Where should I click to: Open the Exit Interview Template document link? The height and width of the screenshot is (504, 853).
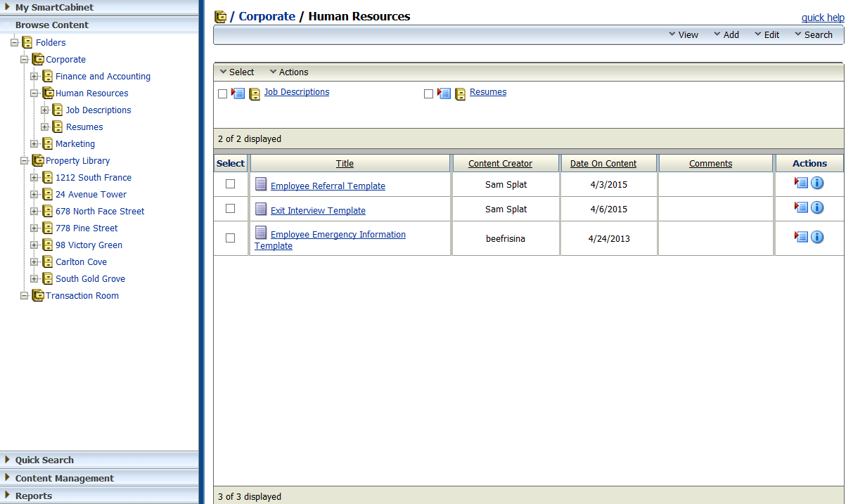point(318,210)
